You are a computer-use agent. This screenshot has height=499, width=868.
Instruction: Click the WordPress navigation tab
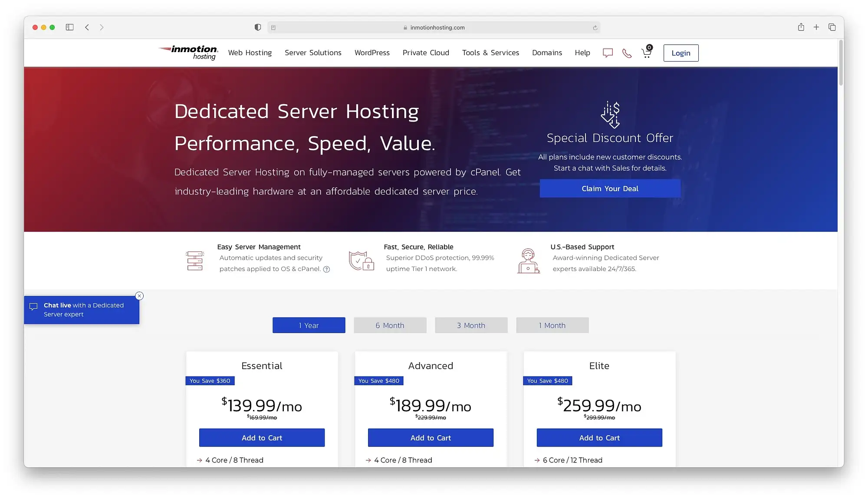(x=372, y=53)
